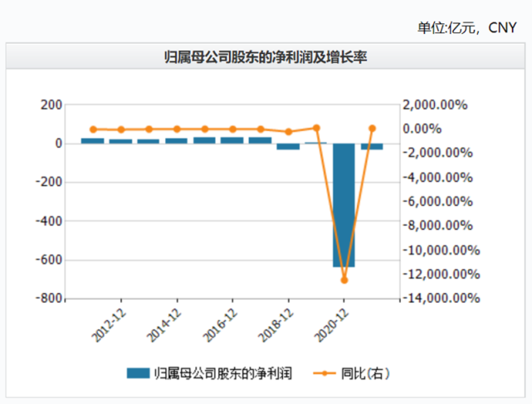Click the first blue bar on the left
532x404 pixels.
click(93, 141)
